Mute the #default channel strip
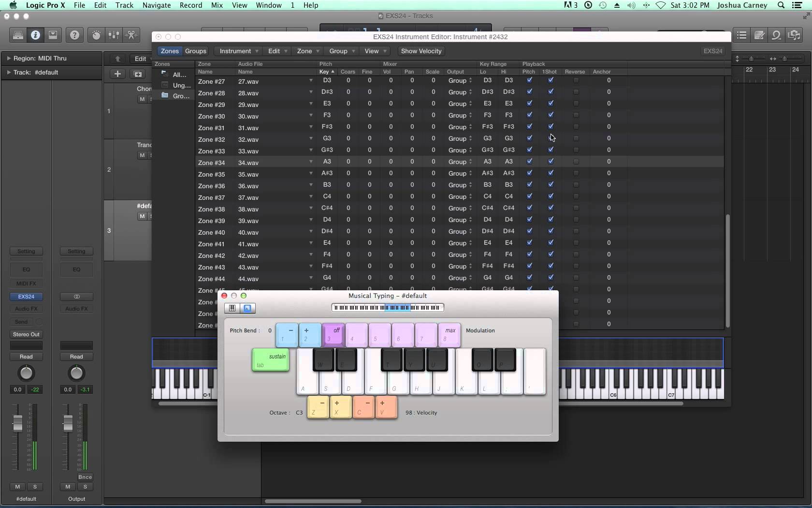Image resolution: width=812 pixels, height=508 pixels. (x=17, y=487)
